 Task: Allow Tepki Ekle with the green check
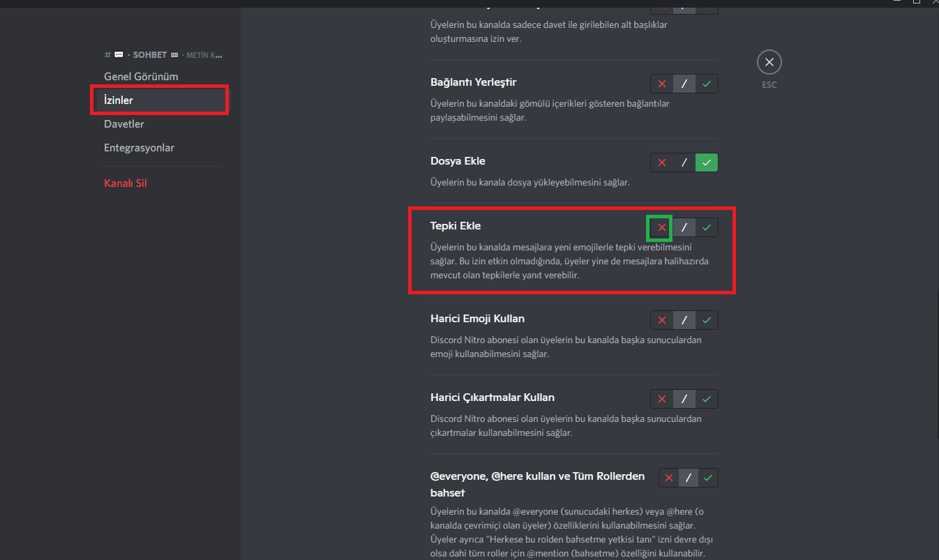707,227
